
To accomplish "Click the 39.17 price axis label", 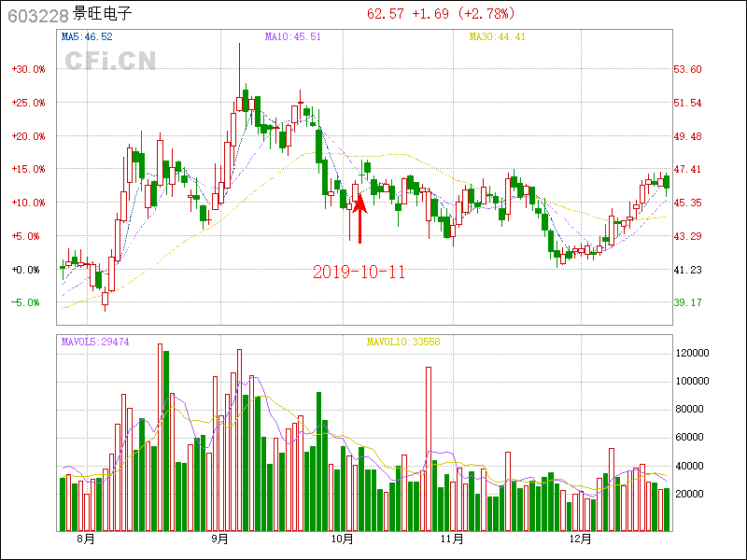I will point(687,302).
